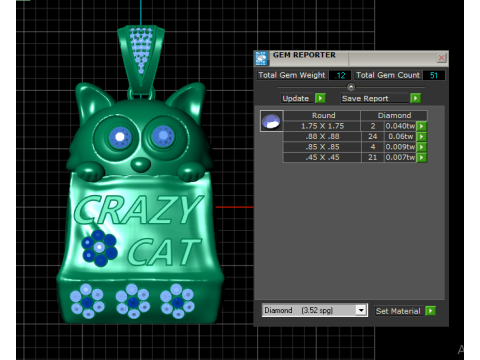Click the Gem Reporter title bar icon
Screen dimensions: 480x360
click(x=261, y=58)
